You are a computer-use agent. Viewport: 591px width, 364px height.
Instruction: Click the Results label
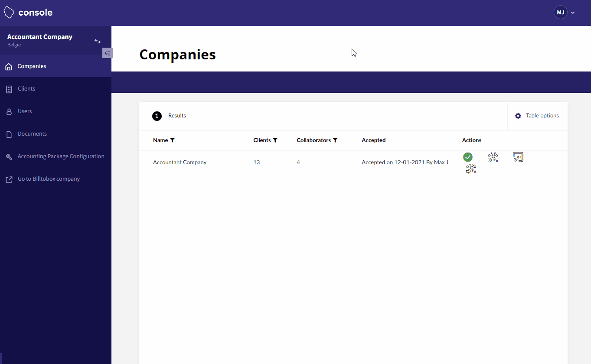[x=177, y=116]
